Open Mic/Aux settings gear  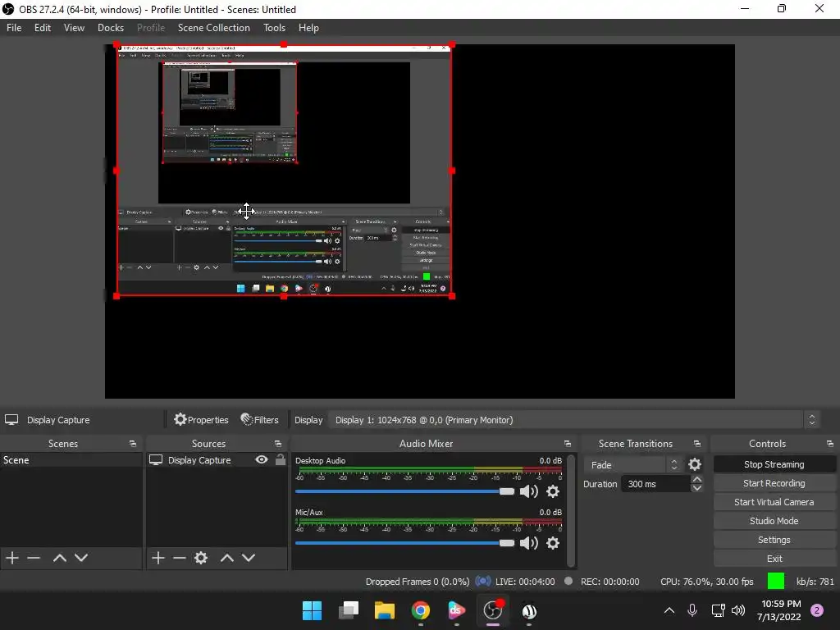(x=553, y=543)
